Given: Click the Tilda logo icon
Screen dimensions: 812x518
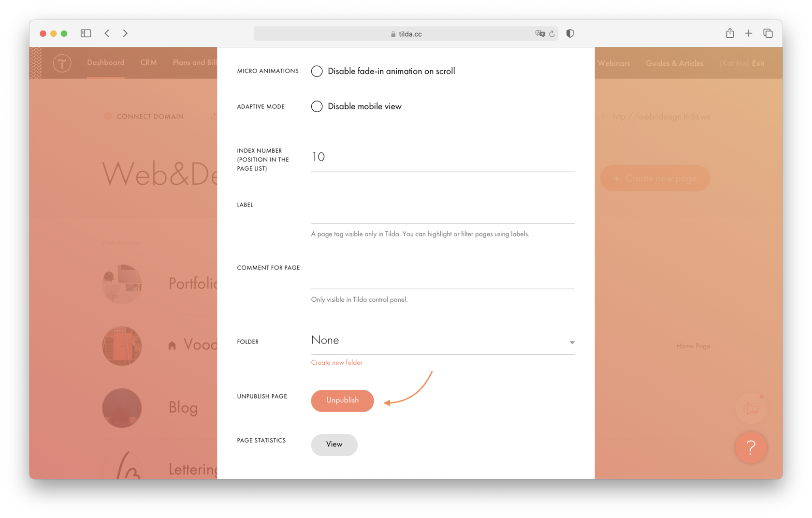Looking at the screenshot, I should pyautogui.click(x=62, y=63).
